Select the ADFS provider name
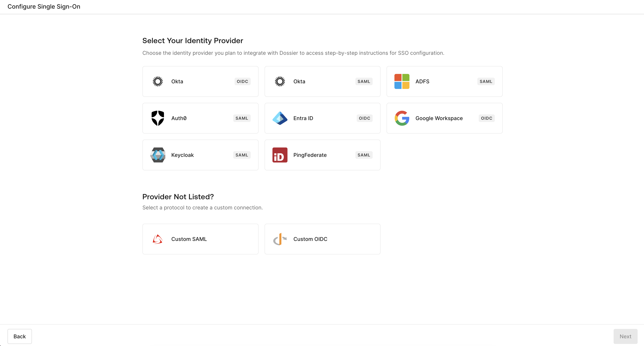The height and width of the screenshot is (346, 644). point(422,81)
